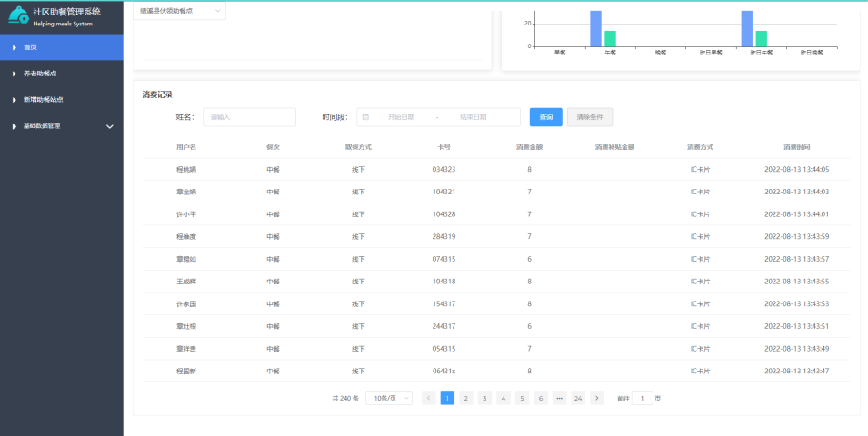The width and height of the screenshot is (868, 436).
Task: Click the 清除条件 button
Action: pyautogui.click(x=590, y=117)
